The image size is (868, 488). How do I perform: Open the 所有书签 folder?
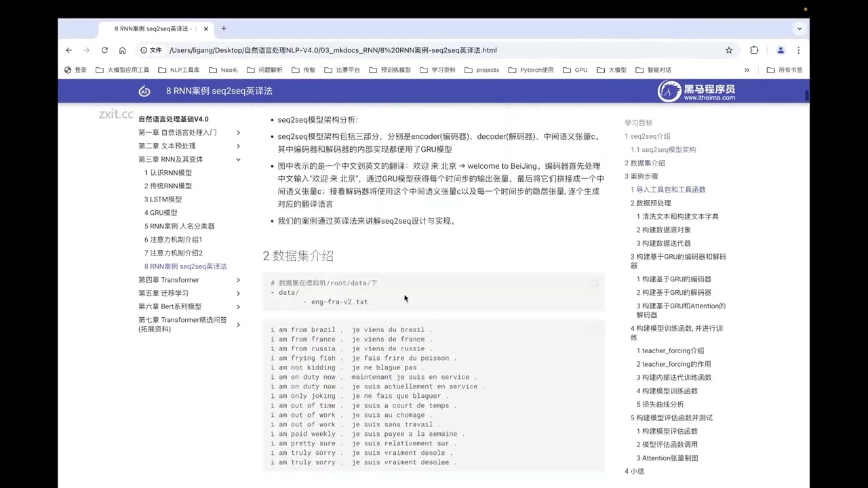pyautogui.click(x=785, y=70)
